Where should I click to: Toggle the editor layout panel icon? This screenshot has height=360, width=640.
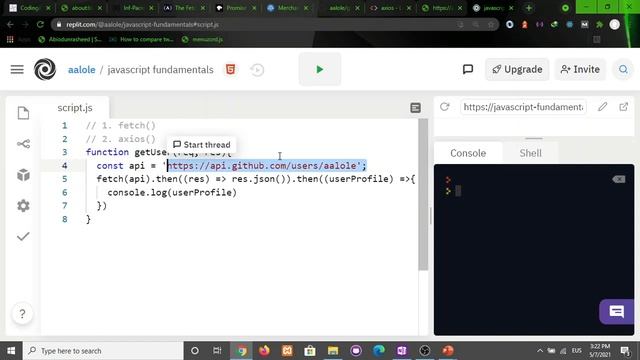coord(415,108)
